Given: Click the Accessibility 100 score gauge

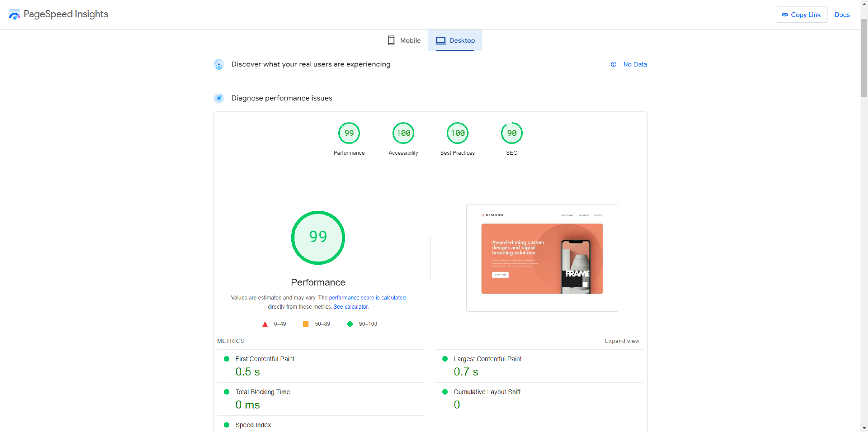Looking at the screenshot, I should pos(403,133).
